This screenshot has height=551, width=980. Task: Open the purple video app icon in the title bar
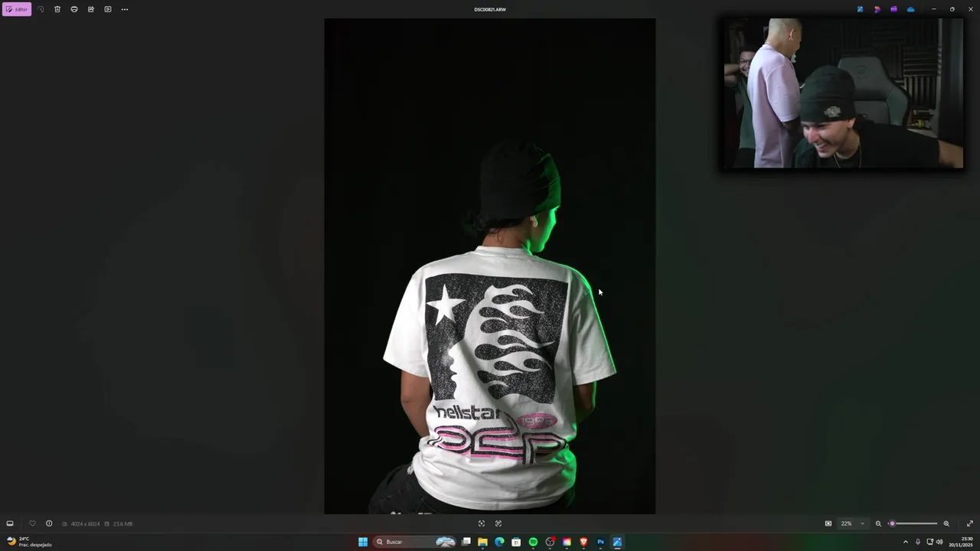pos(893,9)
